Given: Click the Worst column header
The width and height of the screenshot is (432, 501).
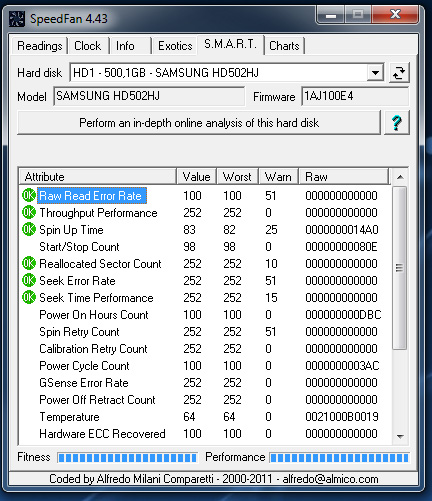Looking at the screenshot, I should point(237,176).
